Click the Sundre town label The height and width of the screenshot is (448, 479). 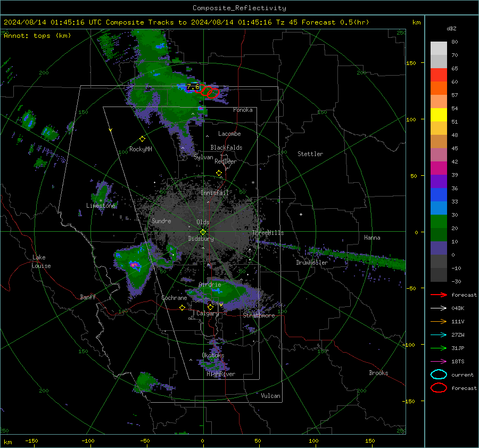161,221
